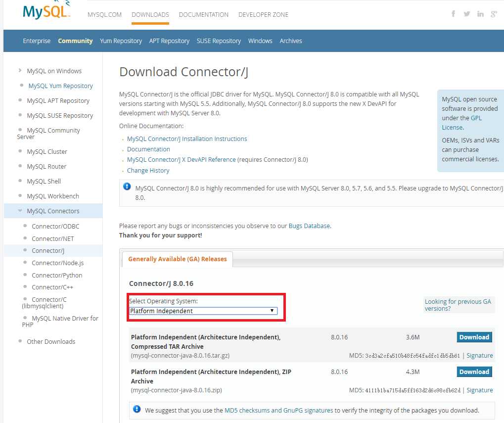Switch to DEVELOPER ZONE
The image size is (504, 423).
(x=263, y=14)
